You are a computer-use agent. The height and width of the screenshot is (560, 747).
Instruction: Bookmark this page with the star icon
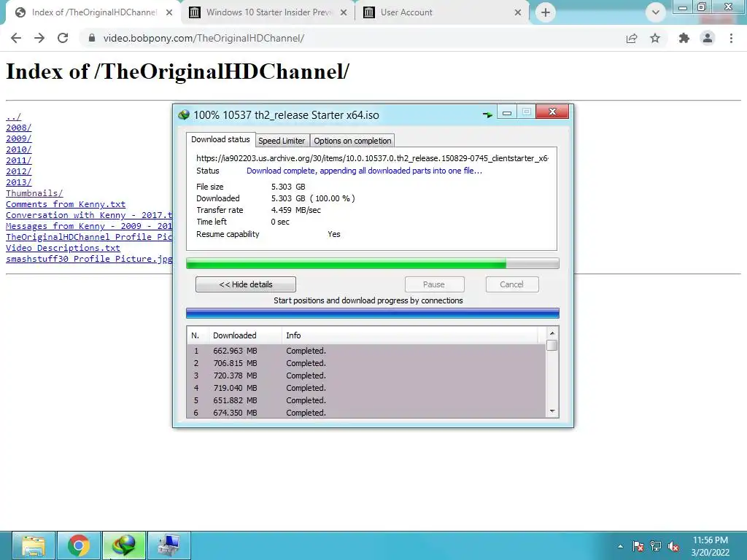click(x=655, y=38)
